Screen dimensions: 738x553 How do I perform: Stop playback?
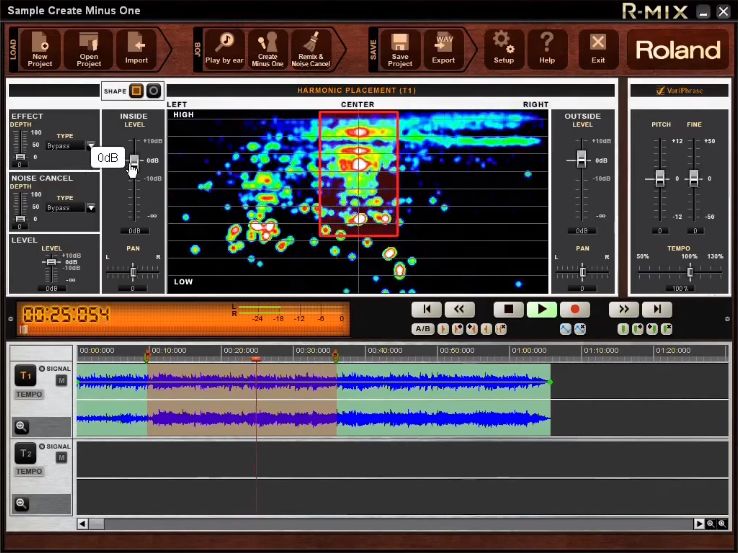(508, 309)
